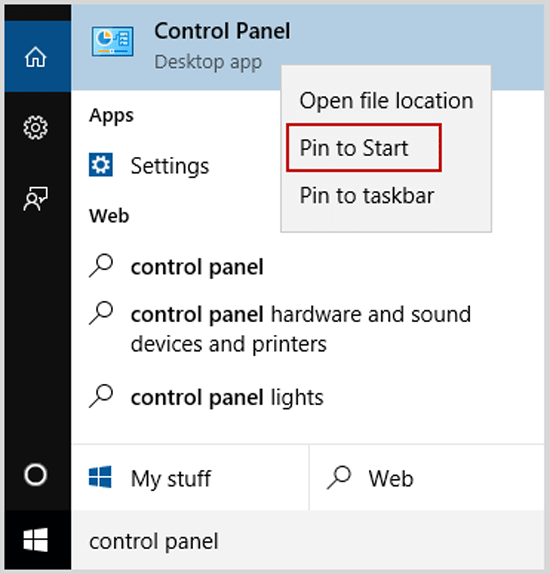Screen dimensions: 550x574
Task: Open the Windows Start button
Action: [x=36, y=540]
